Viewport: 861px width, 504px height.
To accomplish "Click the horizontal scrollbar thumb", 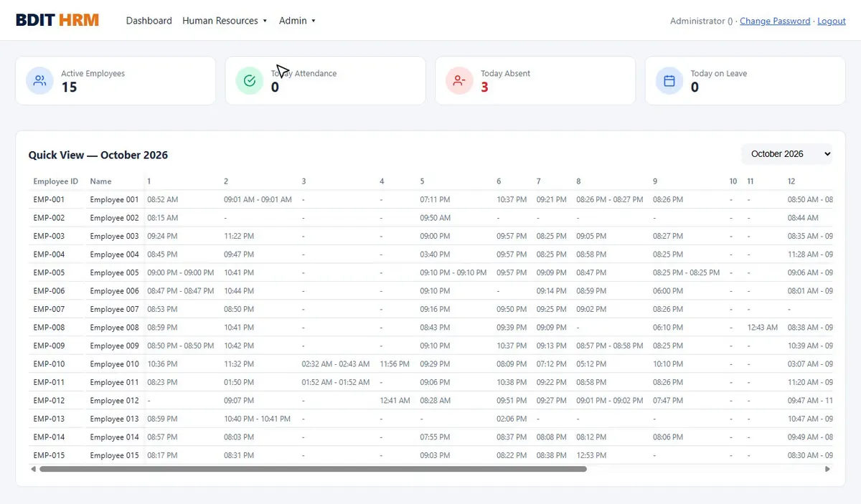I will pos(313,469).
